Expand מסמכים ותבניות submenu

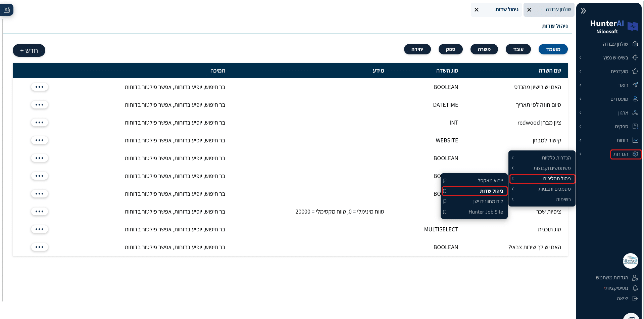pyautogui.click(x=542, y=189)
